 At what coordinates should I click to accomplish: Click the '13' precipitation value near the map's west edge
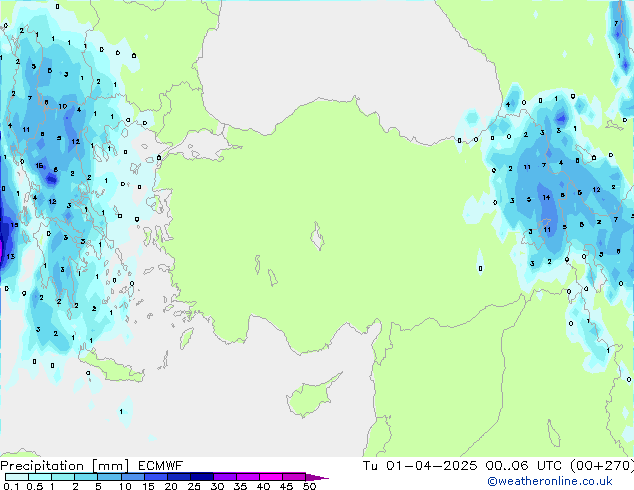click(x=11, y=256)
